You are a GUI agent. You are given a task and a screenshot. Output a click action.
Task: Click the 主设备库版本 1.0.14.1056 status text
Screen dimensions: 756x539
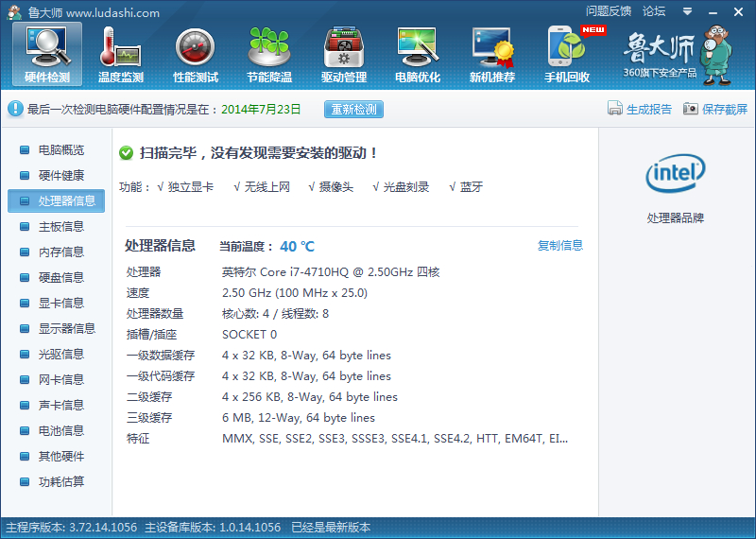(213, 528)
